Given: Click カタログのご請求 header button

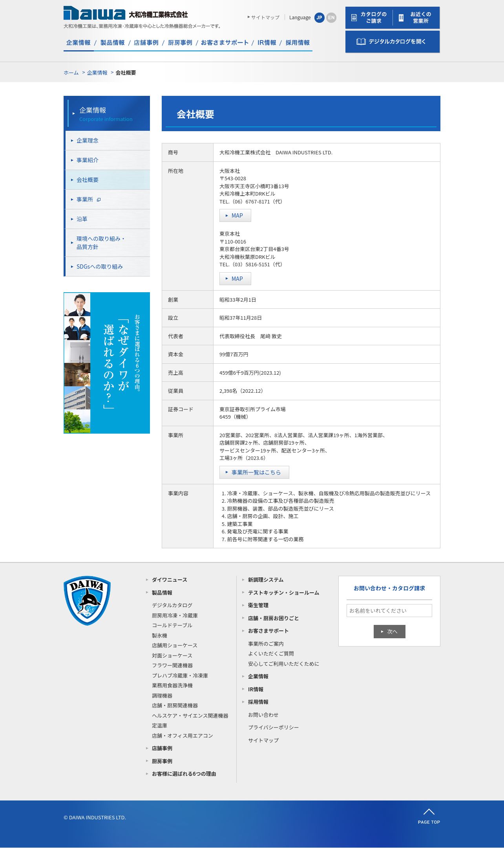Looking at the screenshot, I should [x=369, y=18].
